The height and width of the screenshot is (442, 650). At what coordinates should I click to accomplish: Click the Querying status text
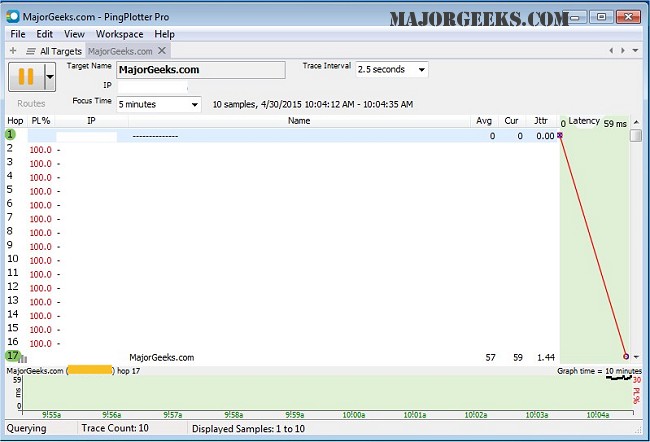27,428
